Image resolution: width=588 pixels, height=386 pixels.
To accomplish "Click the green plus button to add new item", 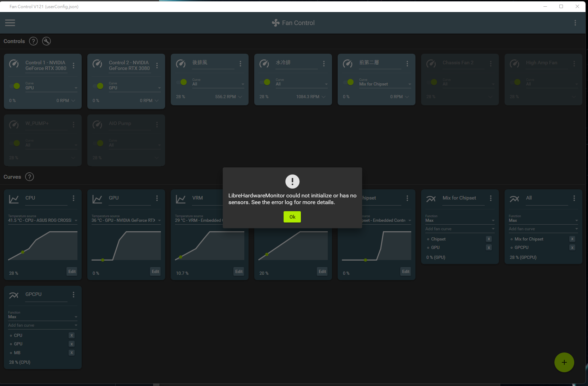I will [x=564, y=362].
